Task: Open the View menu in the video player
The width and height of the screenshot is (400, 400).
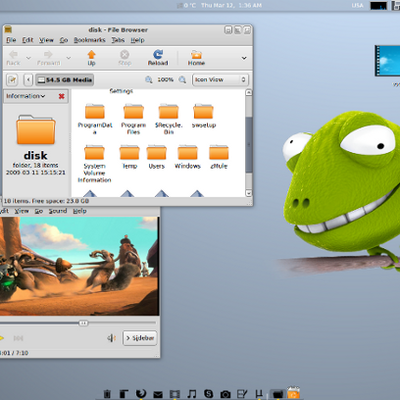Action: click(x=22, y=211)
